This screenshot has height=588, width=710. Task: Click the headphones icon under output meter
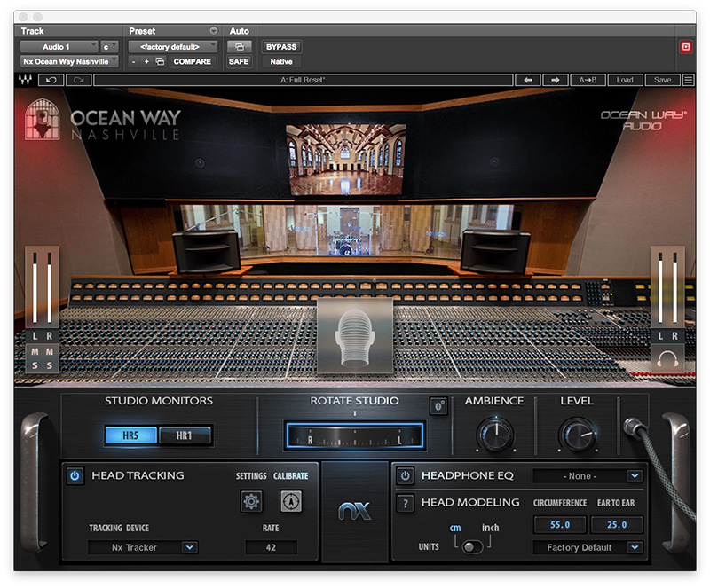[667, 358]
